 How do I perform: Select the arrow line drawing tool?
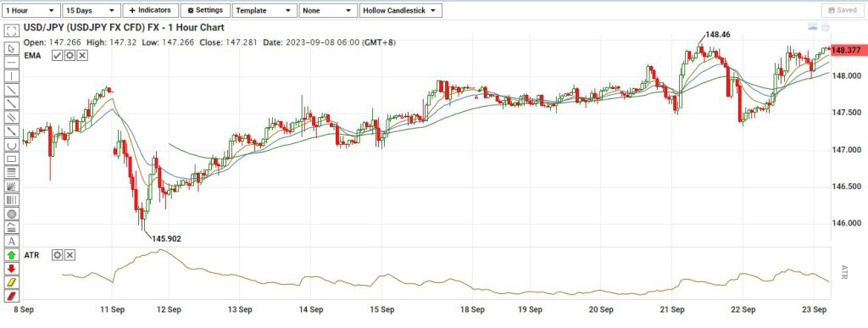click(12, 131)
